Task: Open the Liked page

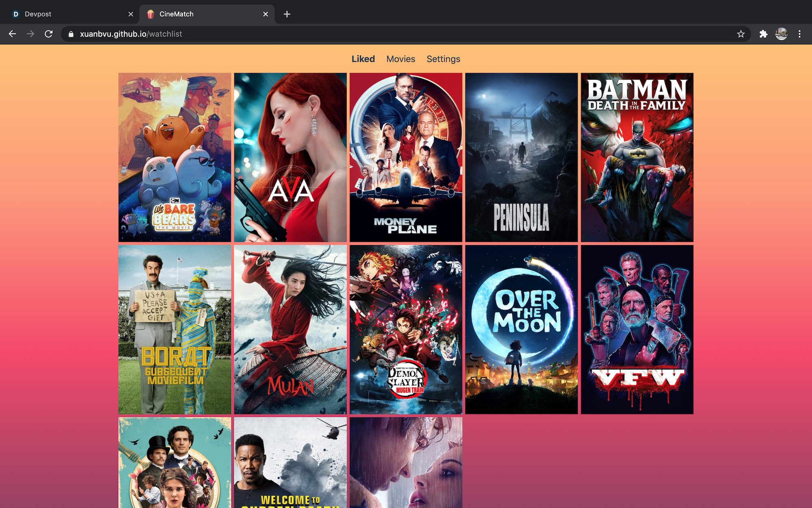Action: click(363, 59)
